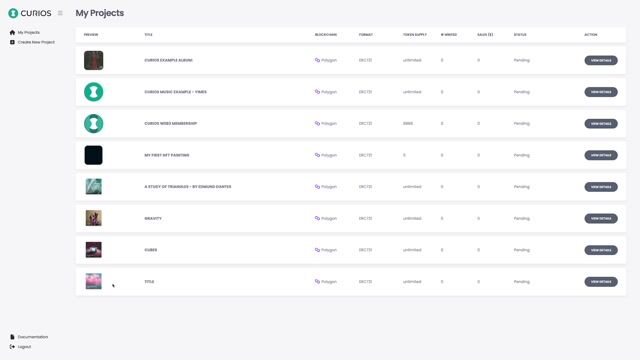Open the Documentation link

pos(33,337)
